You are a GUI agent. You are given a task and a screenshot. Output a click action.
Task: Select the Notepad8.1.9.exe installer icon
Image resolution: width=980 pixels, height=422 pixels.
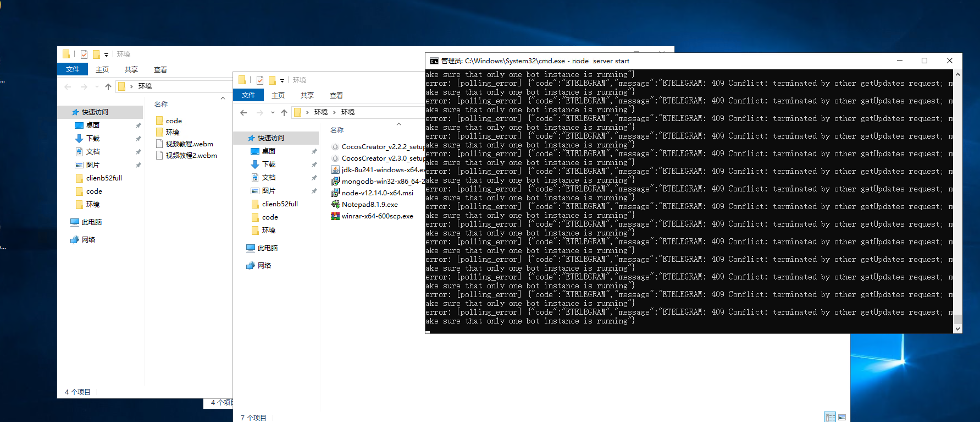[335, 204]
